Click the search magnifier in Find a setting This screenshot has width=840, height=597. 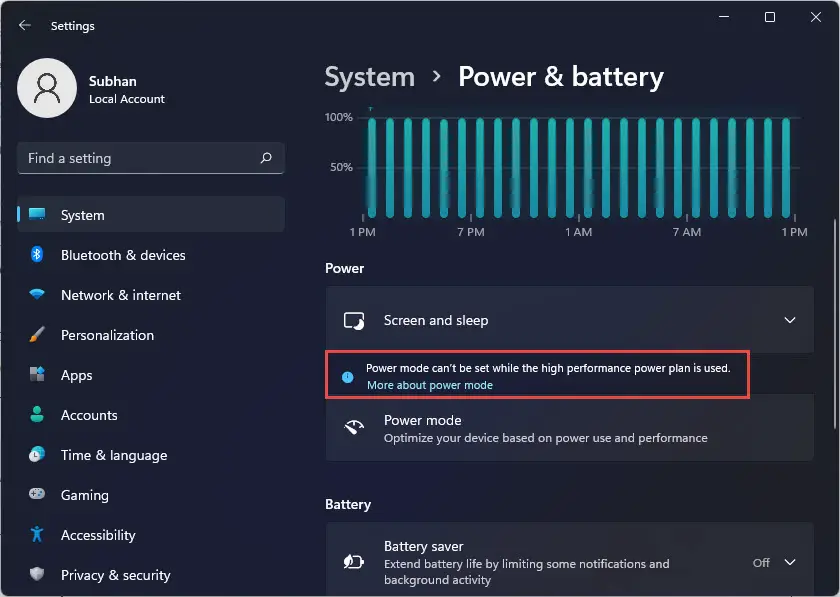tap(266, 158)
